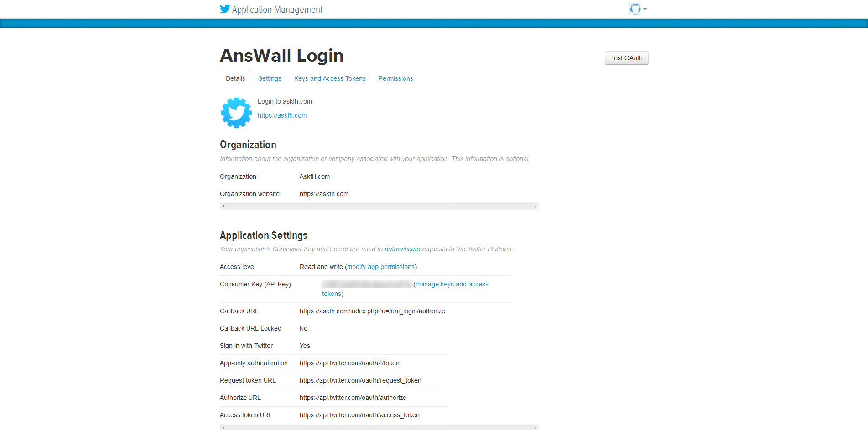Image resolution: width=868 pixels, height=430 pixels.
Task: Open the user avatar account menu
Action: 638,9
